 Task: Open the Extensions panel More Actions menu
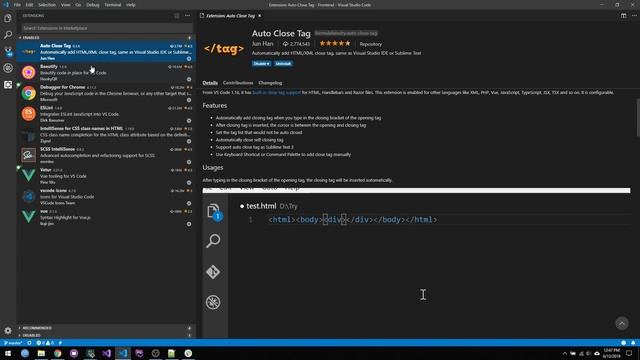(187, 16)
